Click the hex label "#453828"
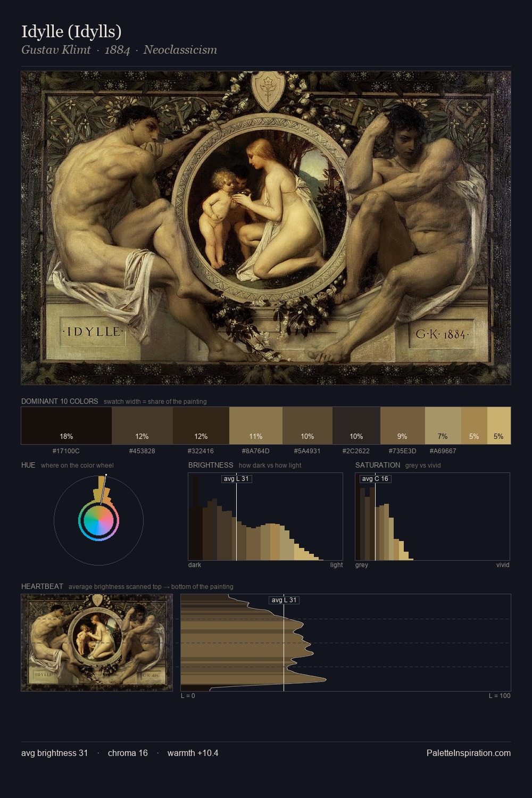 [x=142, y=451]
